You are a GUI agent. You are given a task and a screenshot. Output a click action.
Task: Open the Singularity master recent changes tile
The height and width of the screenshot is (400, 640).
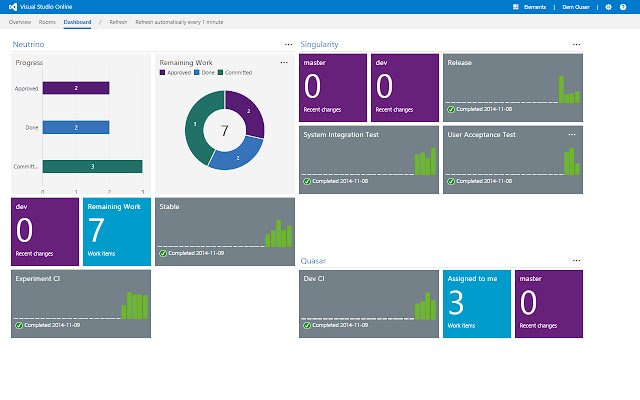pos(333,88)
